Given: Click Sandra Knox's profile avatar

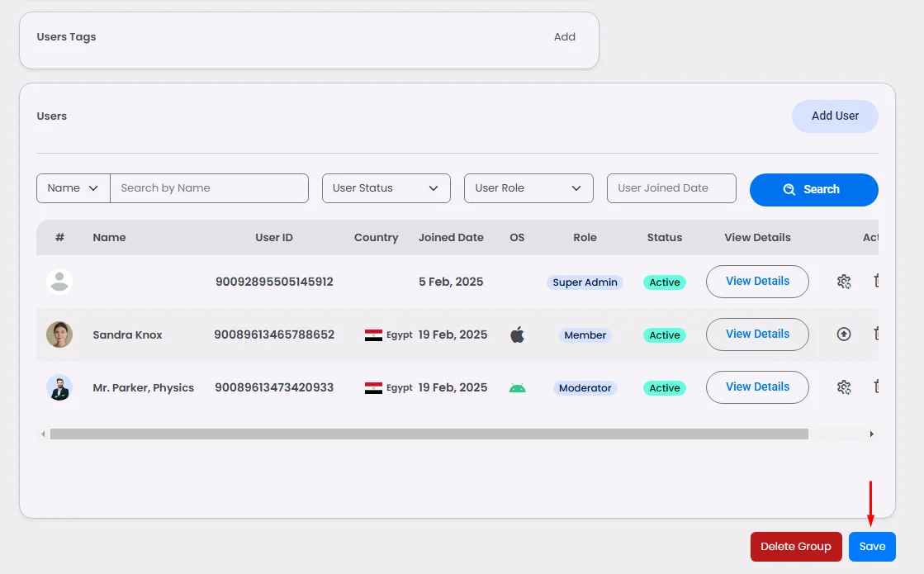Looking at the screenshot, I should click(x=59, y=334).
